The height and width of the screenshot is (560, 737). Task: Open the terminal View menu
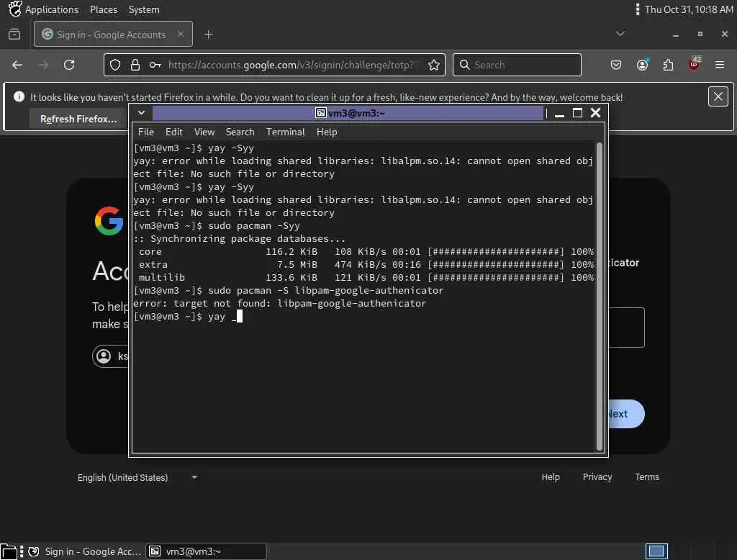tap(204, 132)
